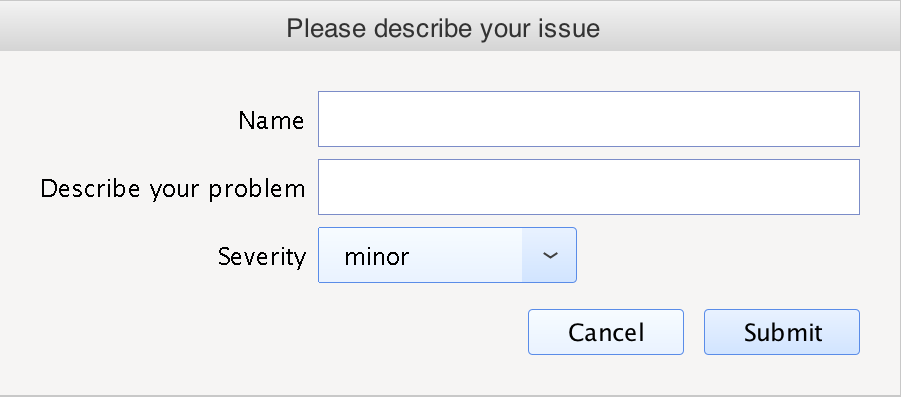Open the Severity combo box showing minor

click(447, 255)
